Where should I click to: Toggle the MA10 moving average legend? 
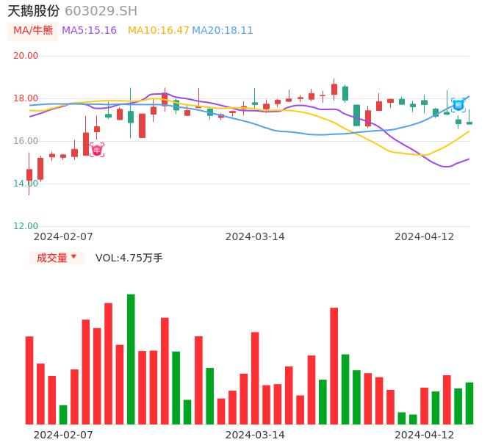[159, 31]
